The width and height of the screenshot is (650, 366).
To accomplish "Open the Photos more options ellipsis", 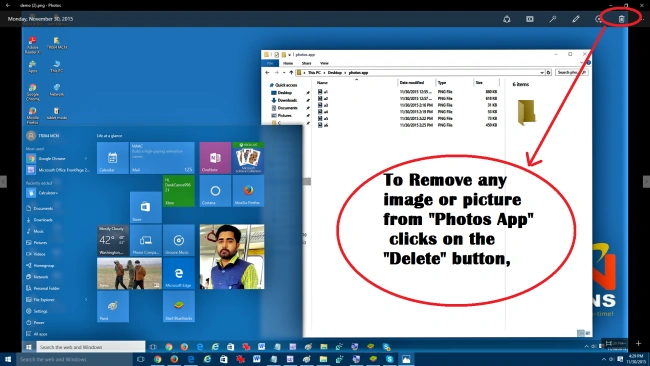I will 642,19.
